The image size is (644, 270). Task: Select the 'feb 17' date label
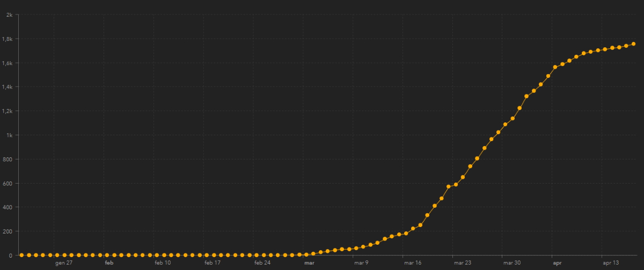pos(213,263)
